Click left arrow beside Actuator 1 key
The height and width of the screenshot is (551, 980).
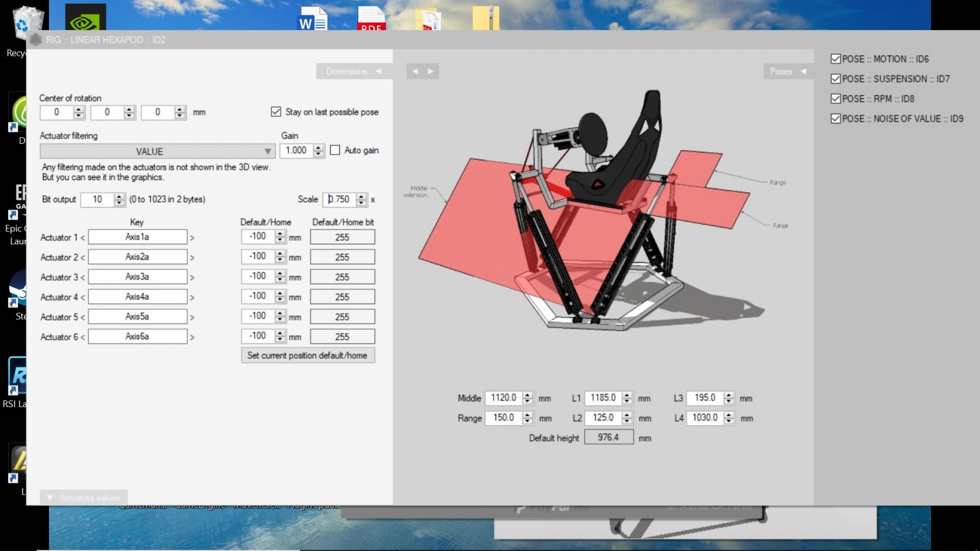click(x=83, y=238)
